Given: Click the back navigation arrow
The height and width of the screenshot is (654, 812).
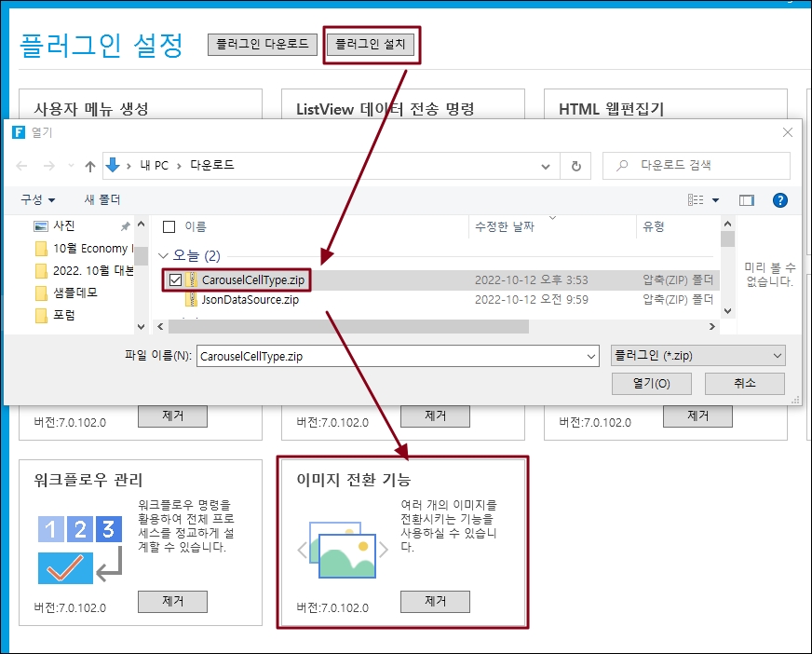Looking at the screenshot, I should (22, 166).
